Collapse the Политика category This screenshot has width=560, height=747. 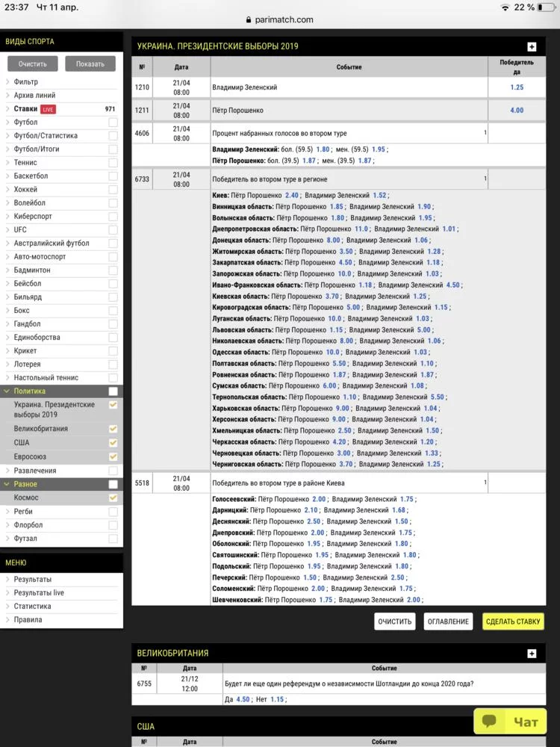pos(7,391)
